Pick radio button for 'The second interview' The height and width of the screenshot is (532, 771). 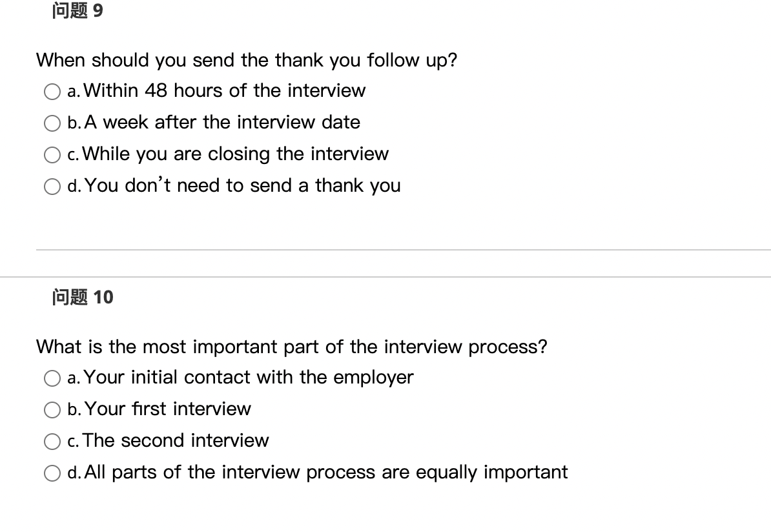point(52,442)
